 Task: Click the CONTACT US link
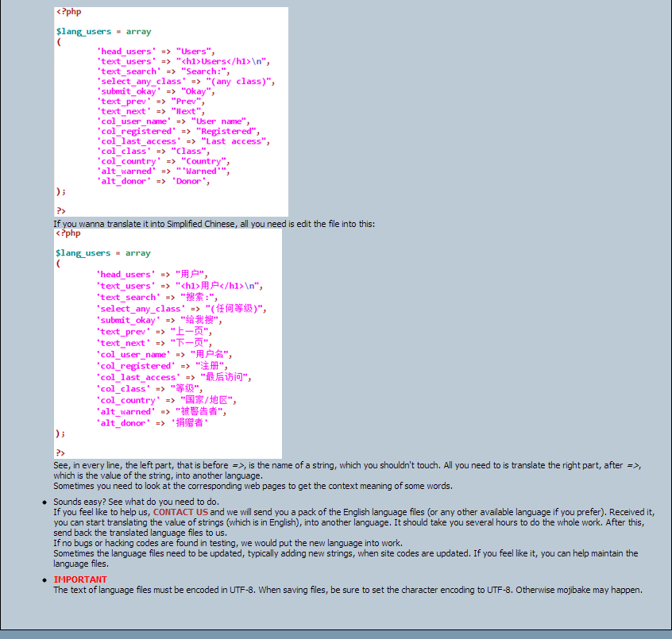[180, 512]
